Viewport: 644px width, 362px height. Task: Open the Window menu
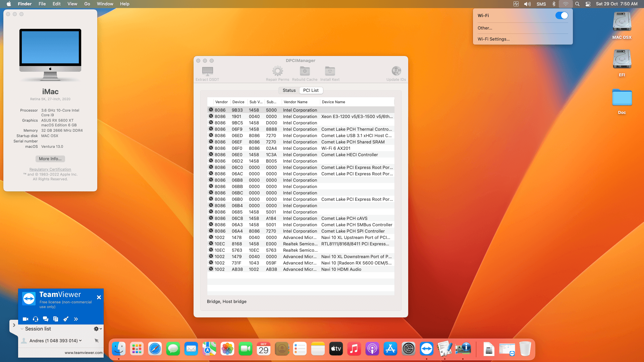105,4
